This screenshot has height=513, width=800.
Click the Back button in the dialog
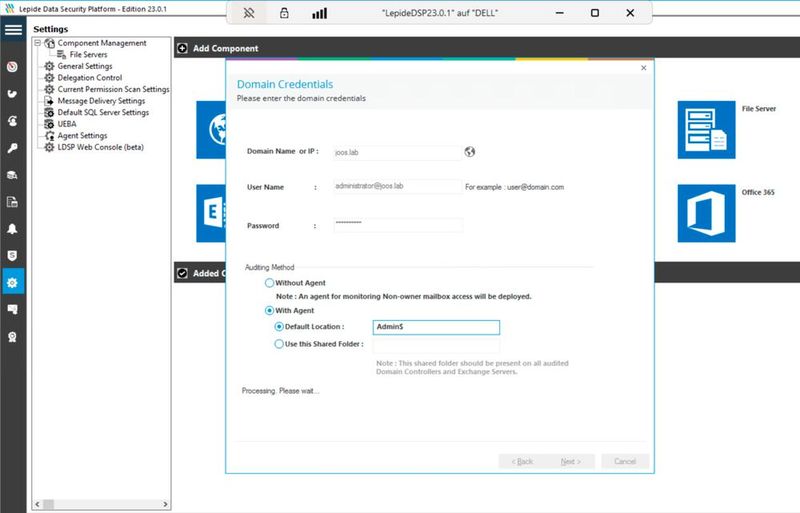pos(522,461)
